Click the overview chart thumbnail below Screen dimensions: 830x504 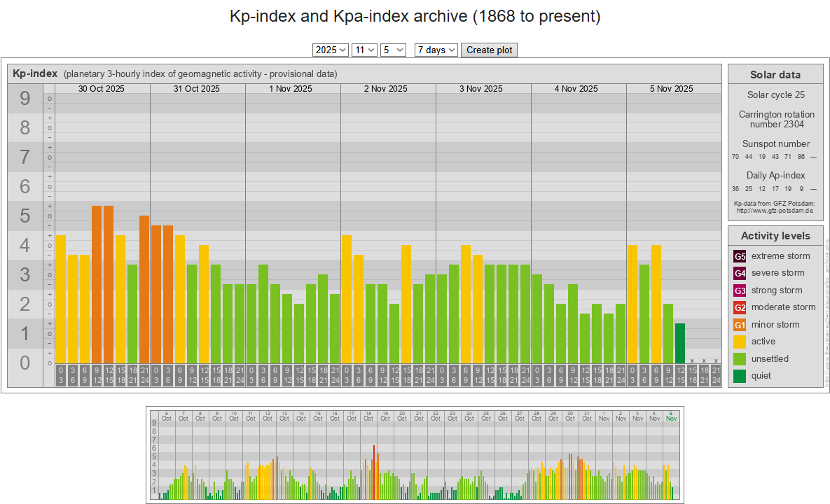coord(415,454)
